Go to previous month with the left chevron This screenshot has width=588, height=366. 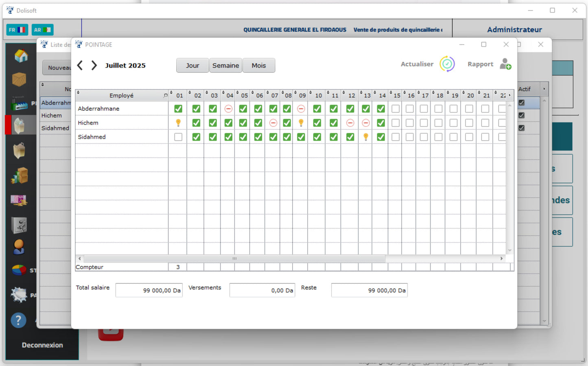click(80, 65)
